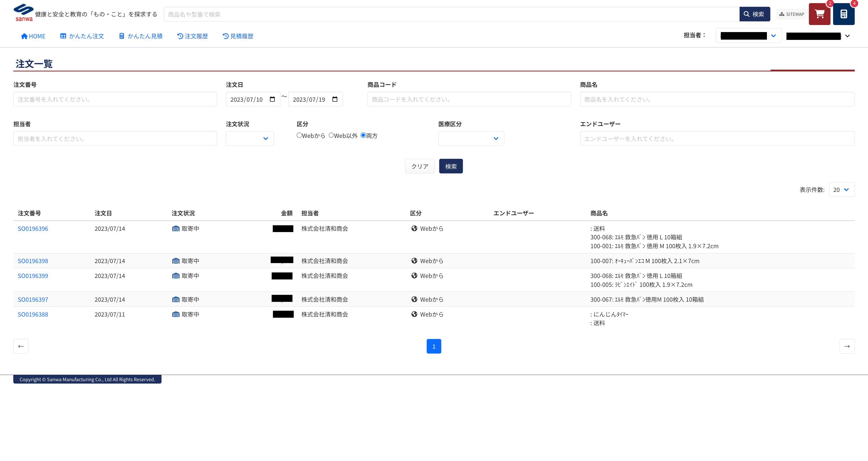Click the Sanwa logo

point(24,13)
